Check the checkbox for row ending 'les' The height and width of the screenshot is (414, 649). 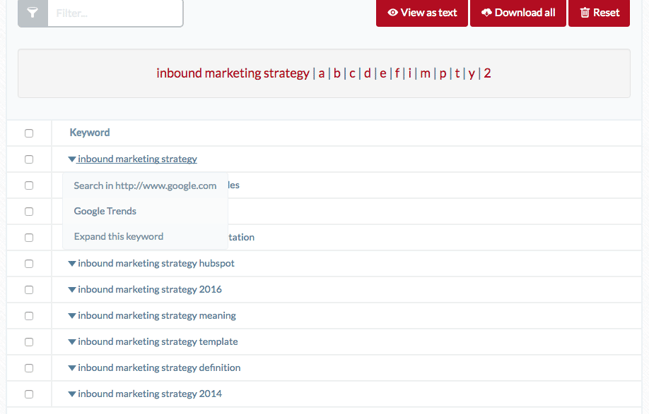(x=29, y=185)
